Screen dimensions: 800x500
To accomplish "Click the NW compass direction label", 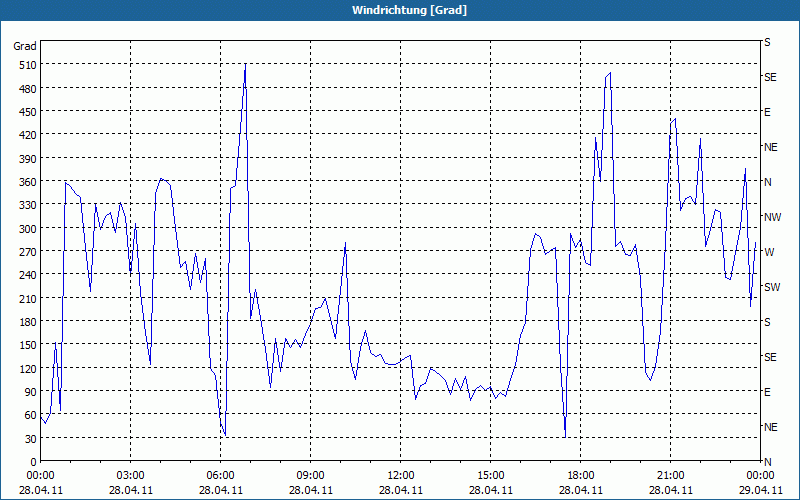I will point(772,217).
